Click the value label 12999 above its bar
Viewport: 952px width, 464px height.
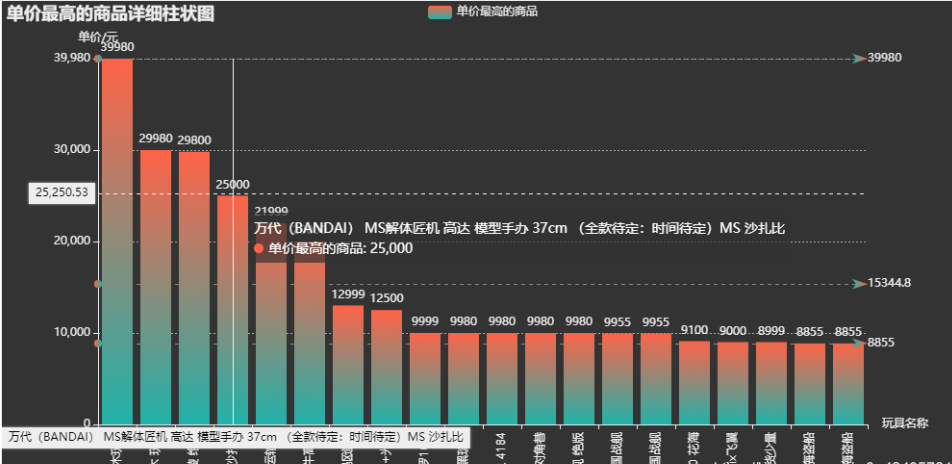click(348, 294)
